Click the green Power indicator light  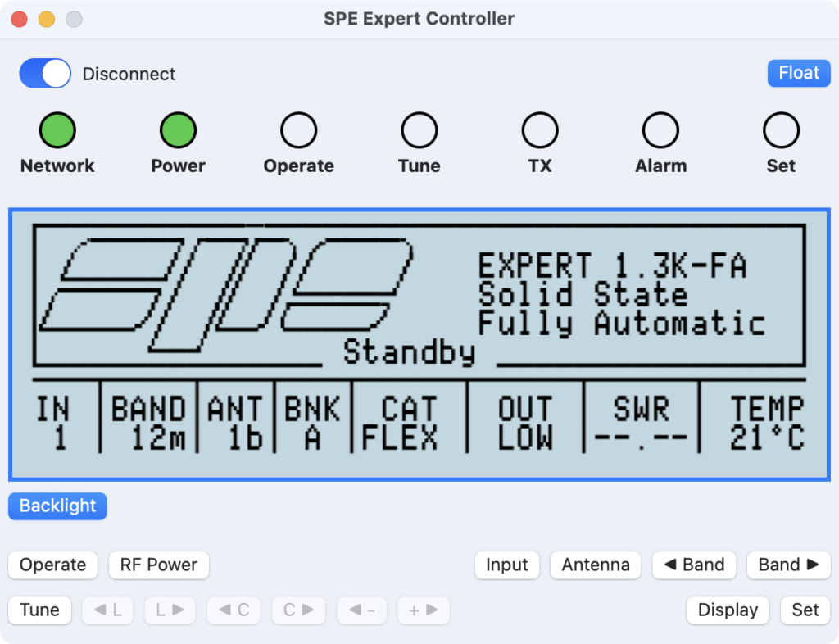(x=178, y=130)
